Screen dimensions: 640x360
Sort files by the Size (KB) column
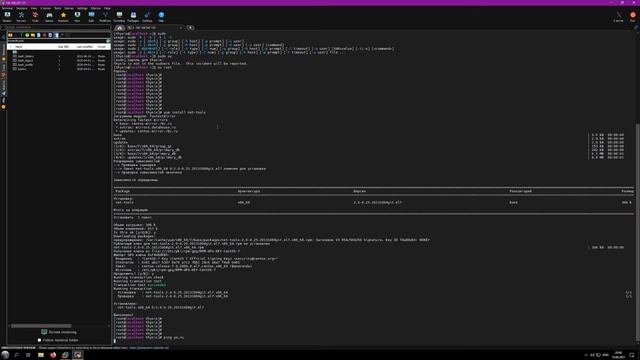coord(63,47)
